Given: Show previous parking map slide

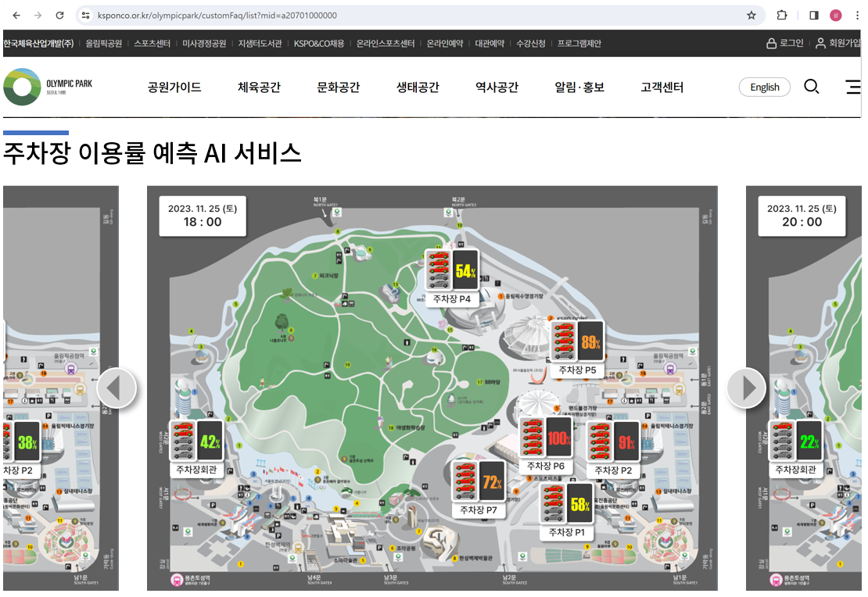Looking at the screenshot, I should (x=117, y=388).
